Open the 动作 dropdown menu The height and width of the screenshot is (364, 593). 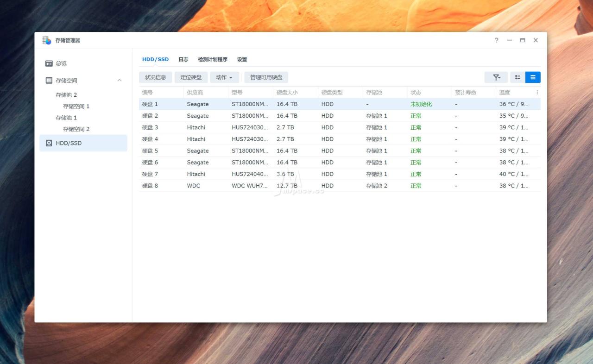(224, 77)
